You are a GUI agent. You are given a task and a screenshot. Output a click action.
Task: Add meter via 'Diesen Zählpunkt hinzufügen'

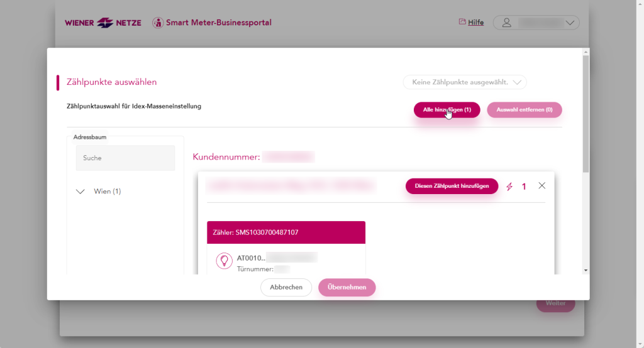pyautogui.click(x=452, y=187)
